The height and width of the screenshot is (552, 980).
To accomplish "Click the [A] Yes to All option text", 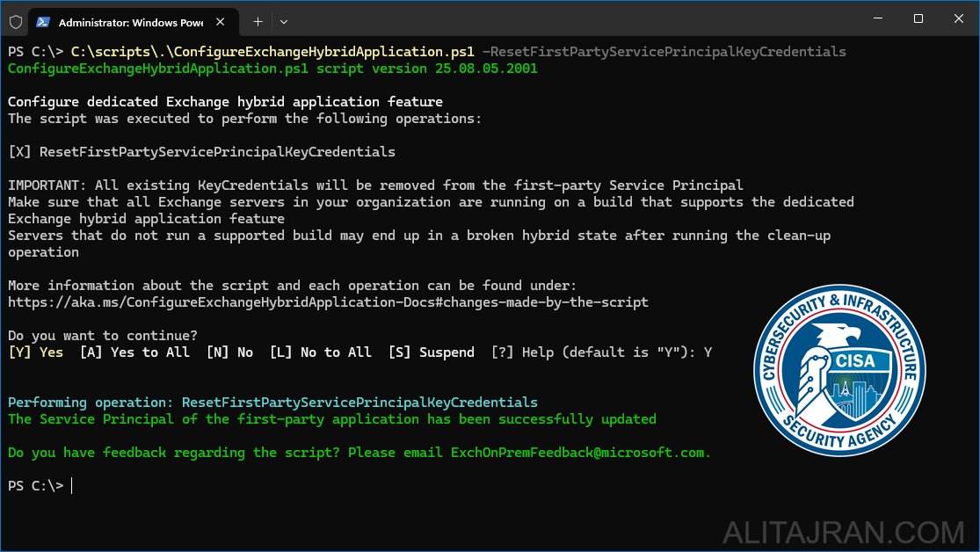I will [134, 352].
